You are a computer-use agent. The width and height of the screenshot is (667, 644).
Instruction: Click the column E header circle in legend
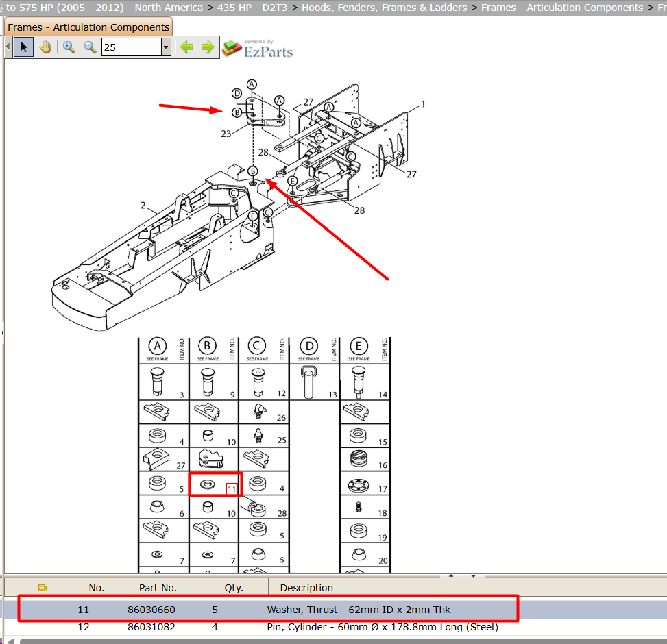[x=359, y=346]
